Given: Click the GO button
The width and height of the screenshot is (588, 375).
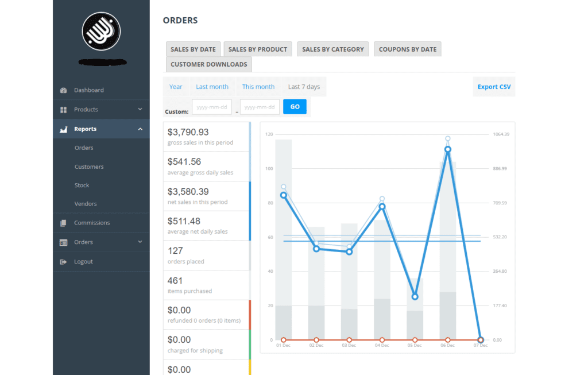Looking at the screenshot, I should (295, 106).
